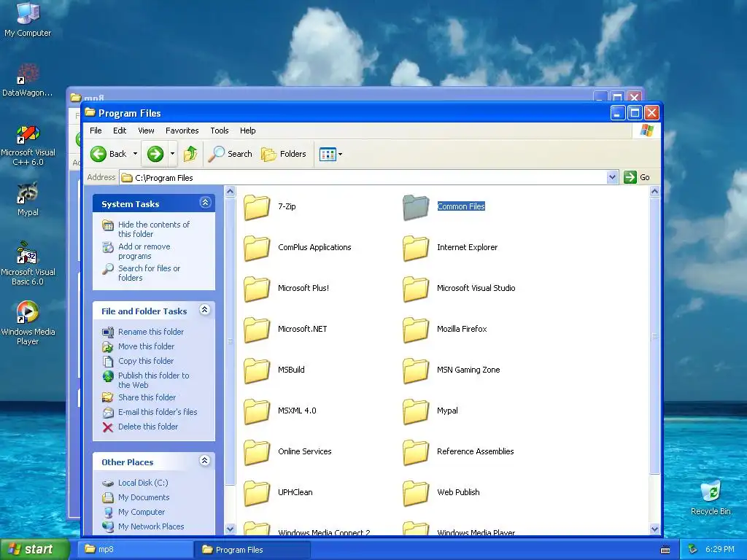This screenshot has height=560, width=747.
Task: Select the Microsoft Visual C++ 6.0 desktop shortcut
Action: click(x=28, y=145)
